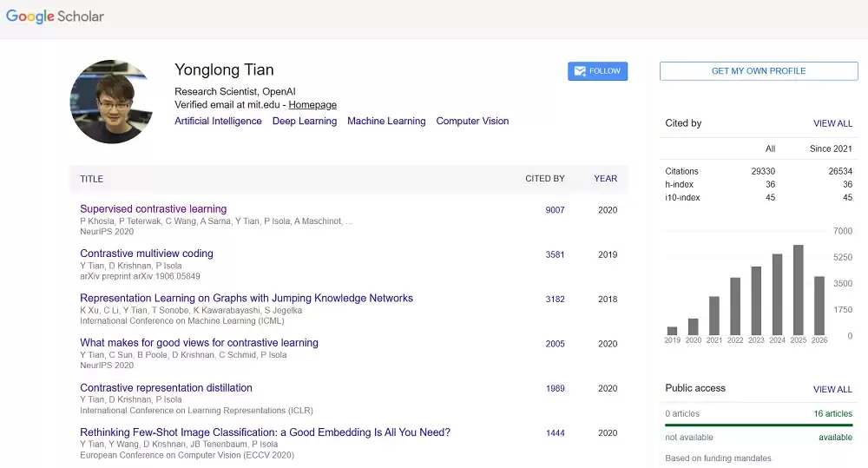Click VIEW ALL beside Public access
Viewport: 868px width, 468px height.
click(x=832, y=389)
